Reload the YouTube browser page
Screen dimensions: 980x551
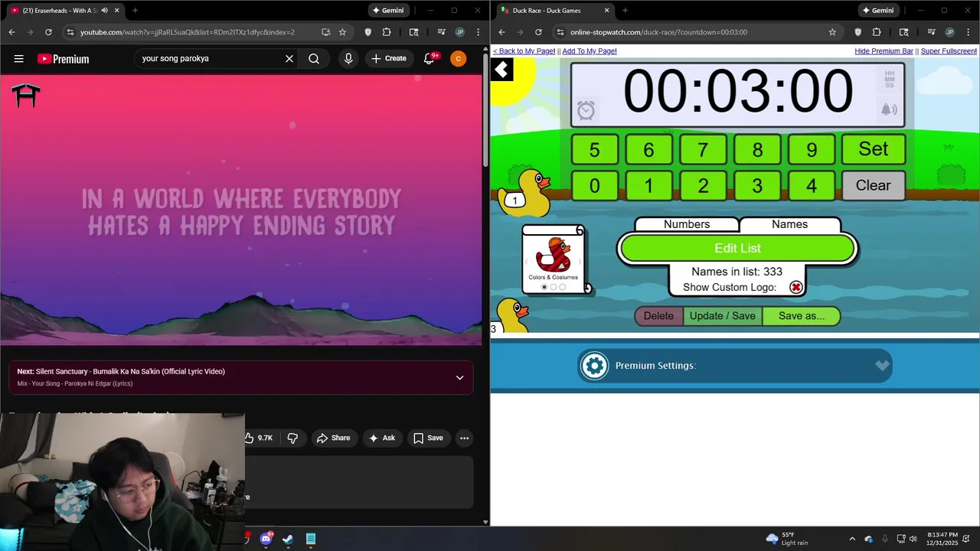pyautogui.click(x=48, y=32)
